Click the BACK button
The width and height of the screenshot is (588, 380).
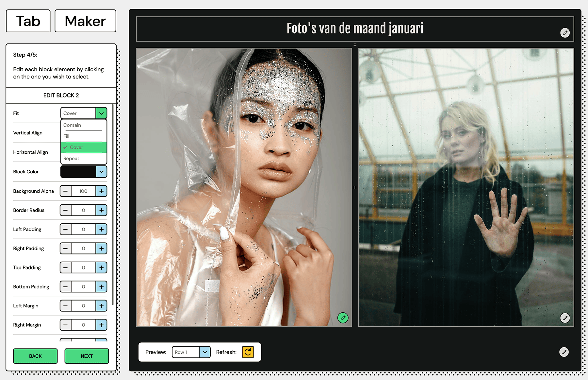[x=35, y=356]
